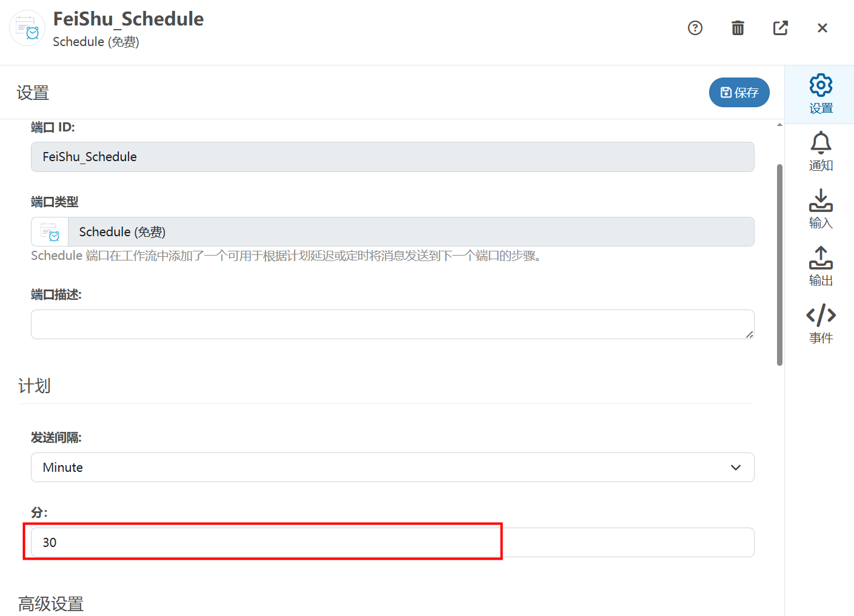This screenshot has height=616, width=854.
Task: Click the 分 minutes input field
Action: pyautogui.click(x=392, y=543)
